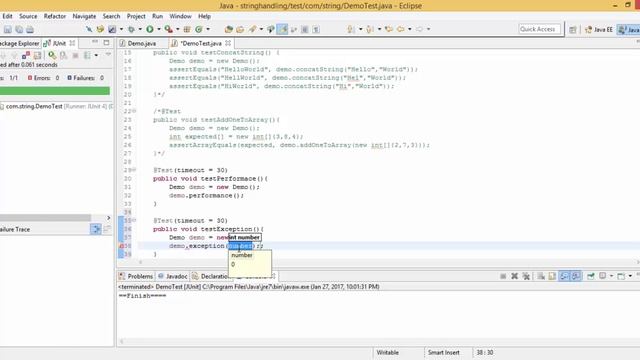
Task: Click Next Annotation icon in toolbar
Action: [x=350, y=29]
